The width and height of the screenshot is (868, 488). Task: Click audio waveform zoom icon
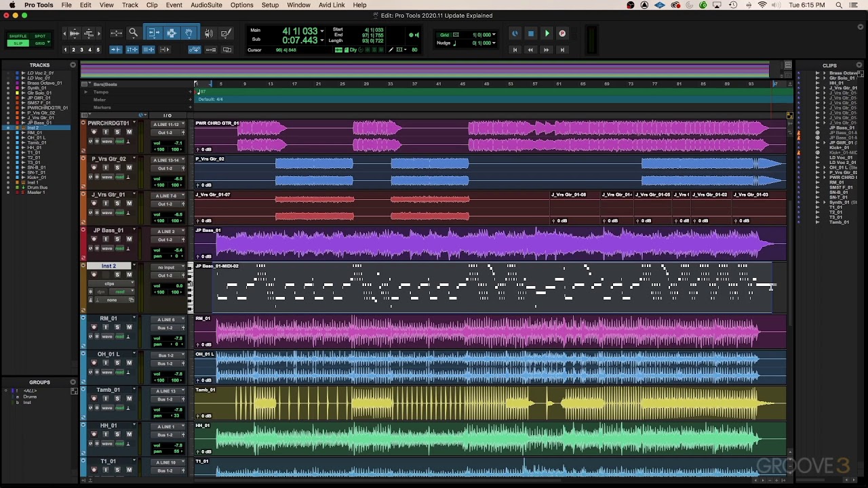74,33
